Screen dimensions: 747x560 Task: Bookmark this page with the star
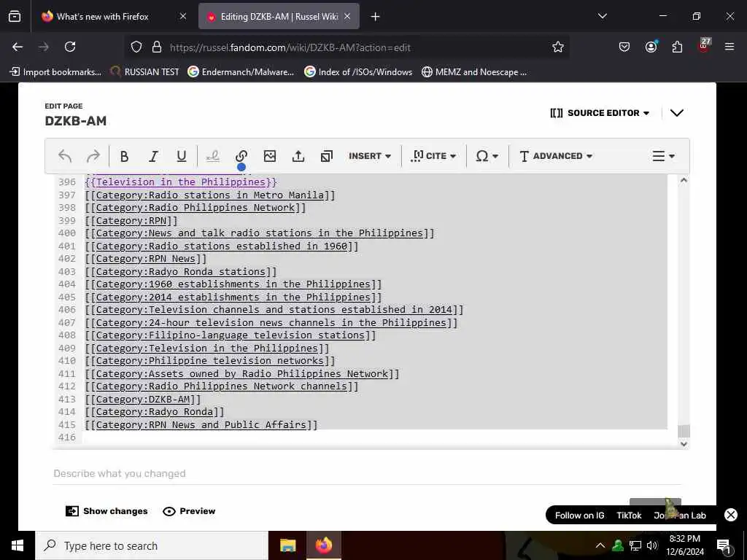(558, 47)
